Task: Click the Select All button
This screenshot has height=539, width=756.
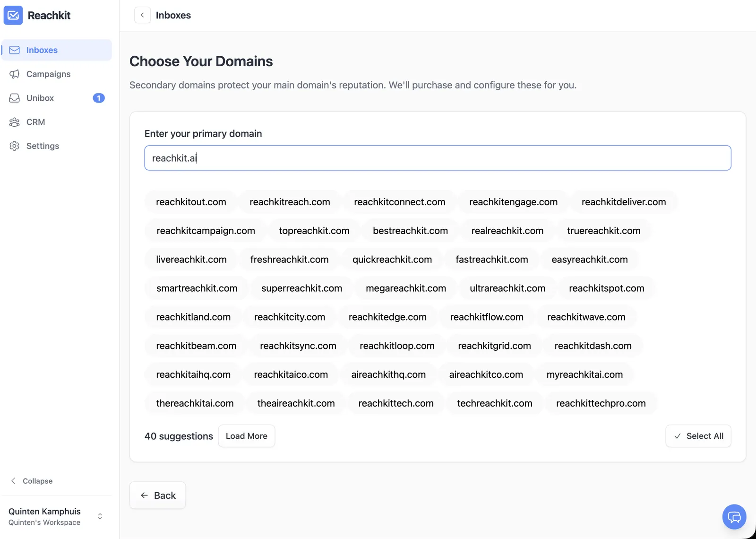Action: pos(698,436)
